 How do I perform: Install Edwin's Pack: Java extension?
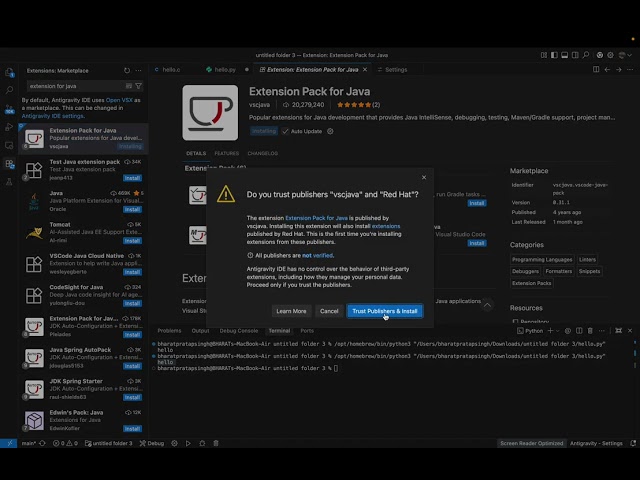tap(132, 429)
